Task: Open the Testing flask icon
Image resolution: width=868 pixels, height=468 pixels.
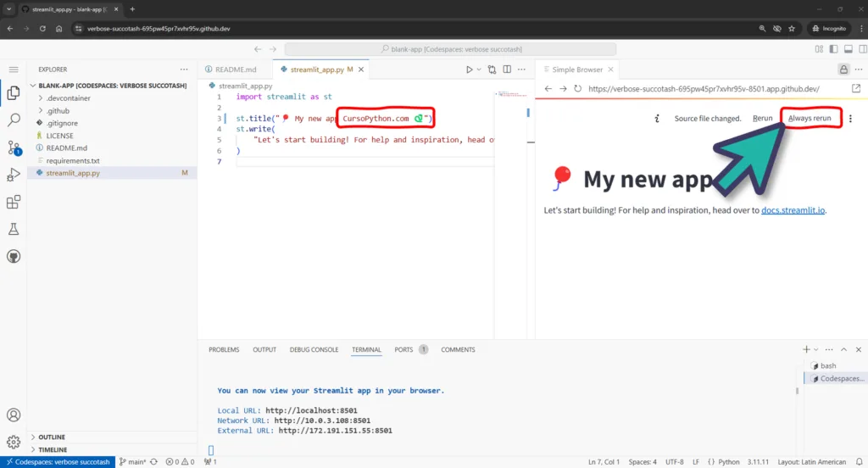Action: coord(14,229)
